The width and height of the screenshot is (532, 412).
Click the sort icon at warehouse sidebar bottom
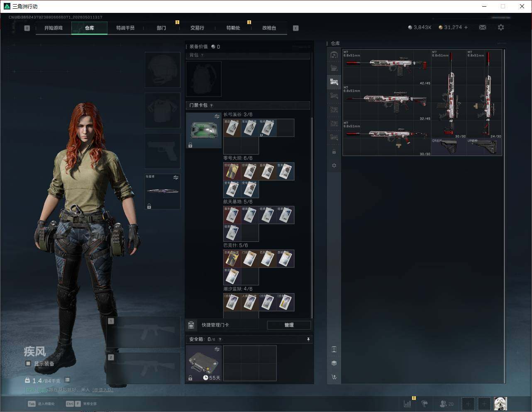point(334,377)
